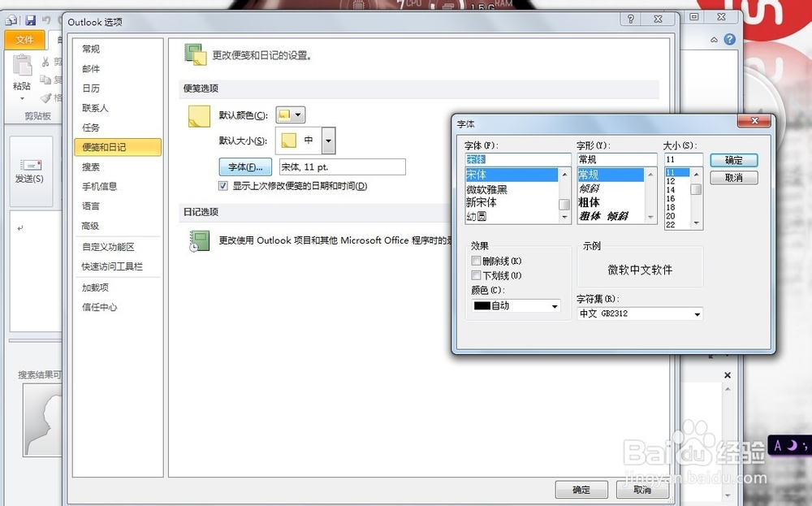Click font style list scroll down arrow
This screenshot has height=506, width=812.
(650, 218)
